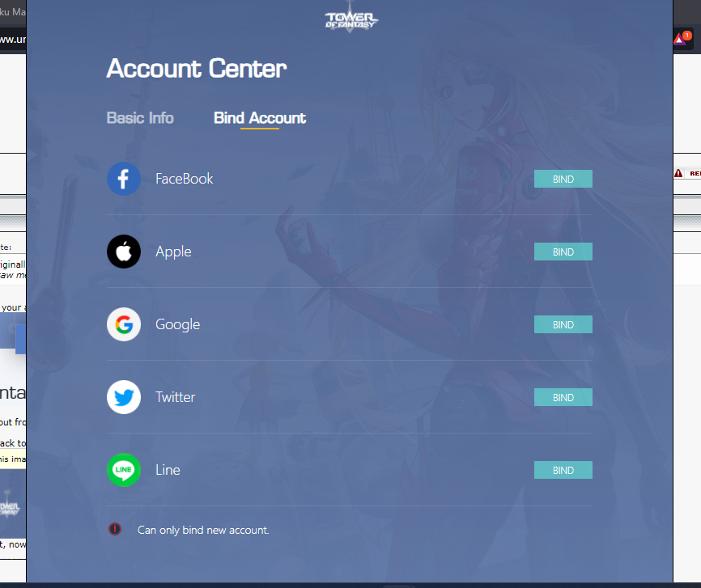Click the Account Center heading
The image size is (701, 588).
coord(197,69)
